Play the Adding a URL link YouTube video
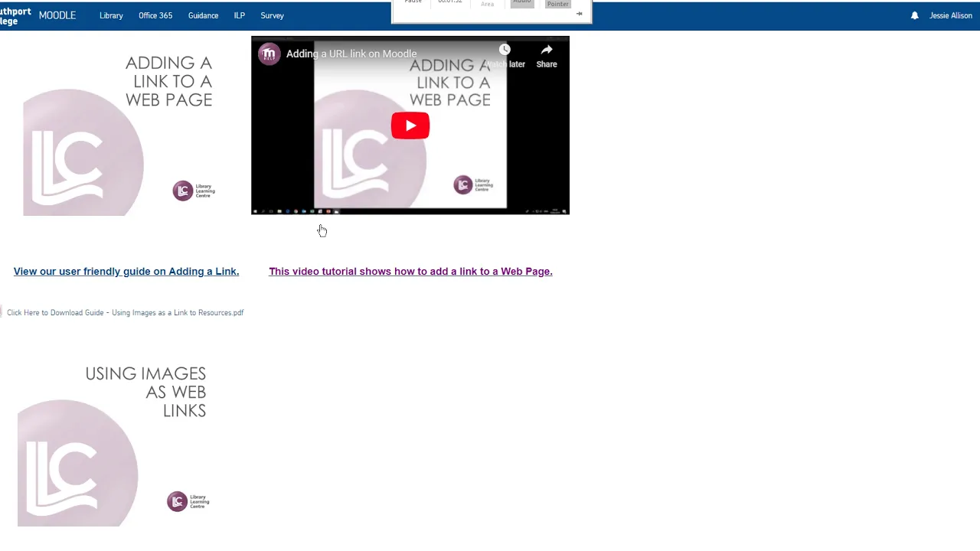This screenshot has height=551, width=980. pos(410,126)
